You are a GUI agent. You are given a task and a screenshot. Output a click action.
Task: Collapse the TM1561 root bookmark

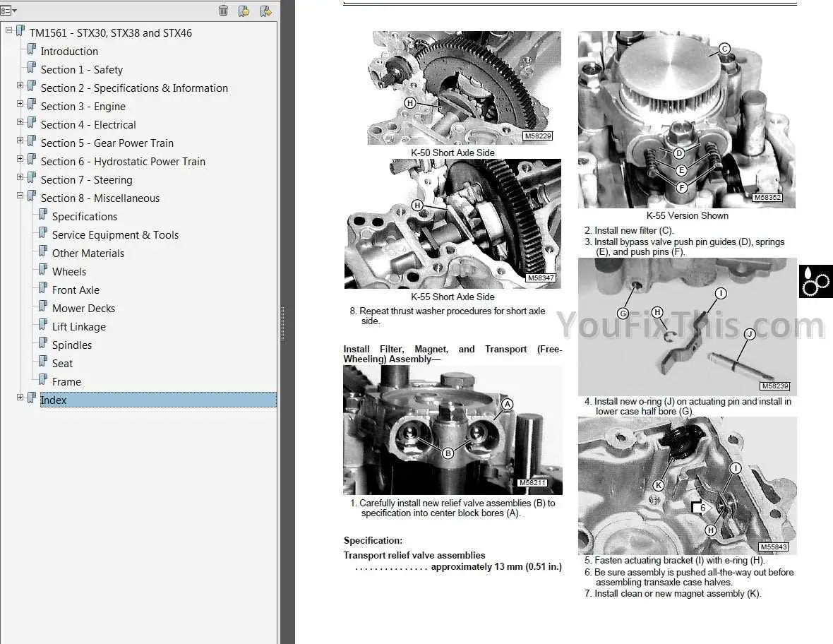pyautogui.click(x=8, y=30)
